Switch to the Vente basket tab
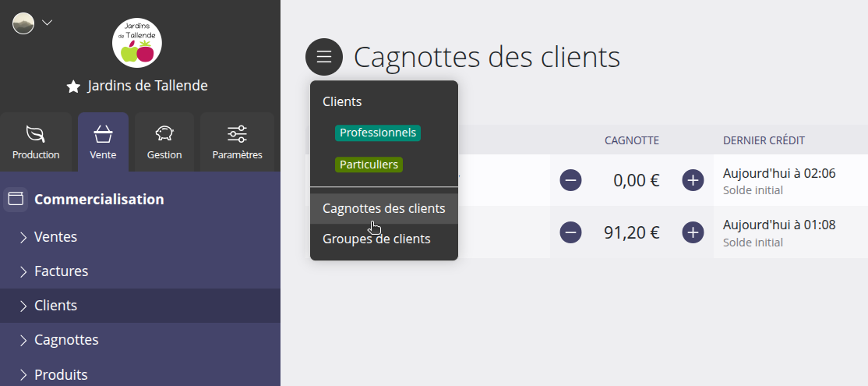Screen dimensions: 868x386 point(103,142)
